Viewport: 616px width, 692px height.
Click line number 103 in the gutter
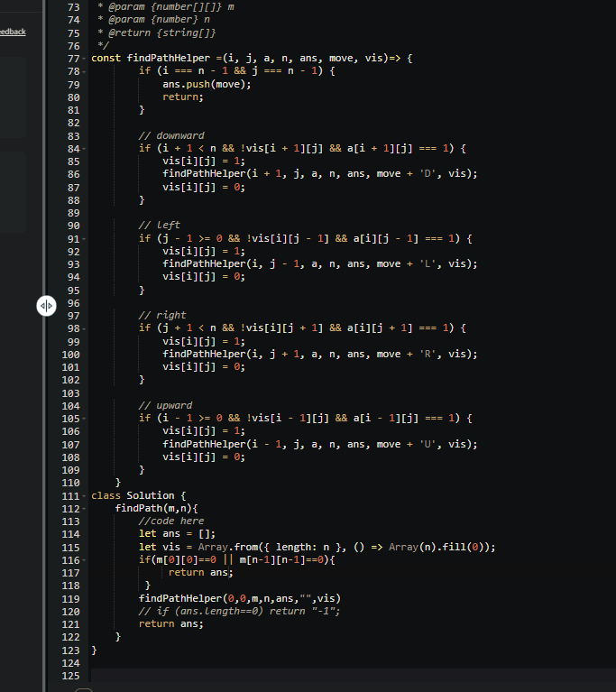[x=70, y=393]
